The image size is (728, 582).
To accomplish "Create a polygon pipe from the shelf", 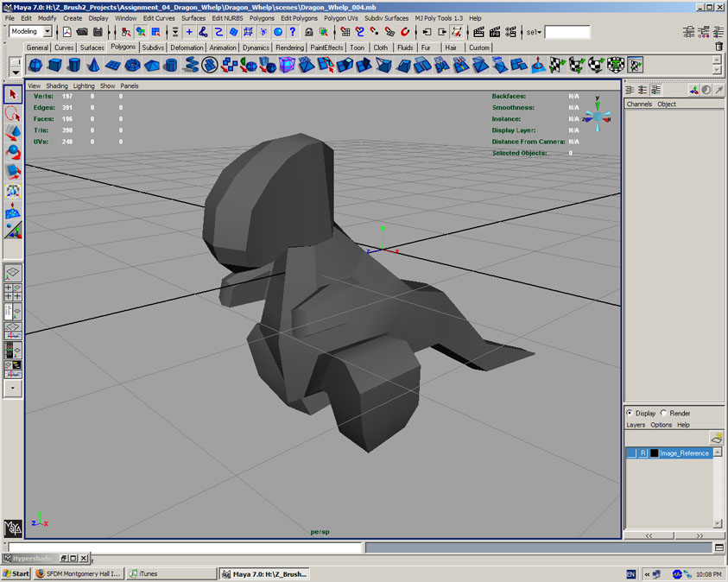I will point(171,65).
